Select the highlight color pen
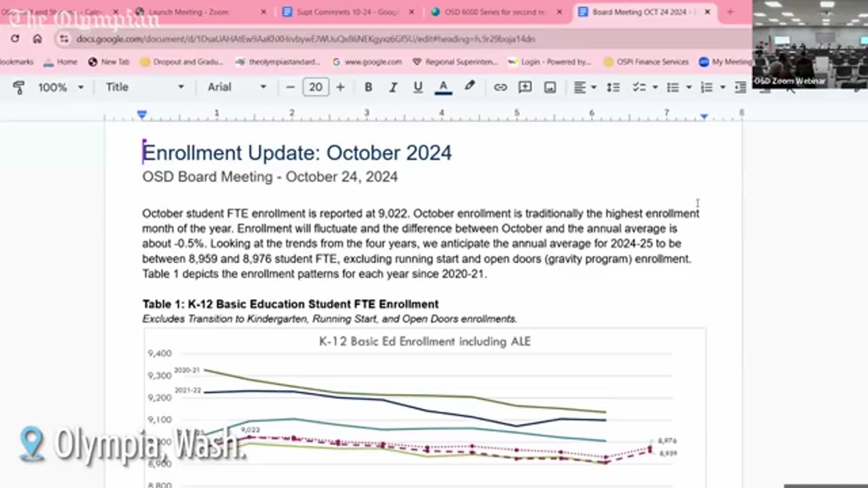868x488 pixels. tap(471, 87)
